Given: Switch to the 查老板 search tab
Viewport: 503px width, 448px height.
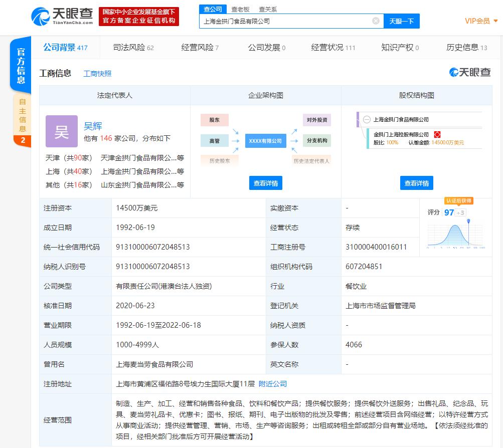Looking at the screenshot, I should pyautogui.click(x=240, y=10).
